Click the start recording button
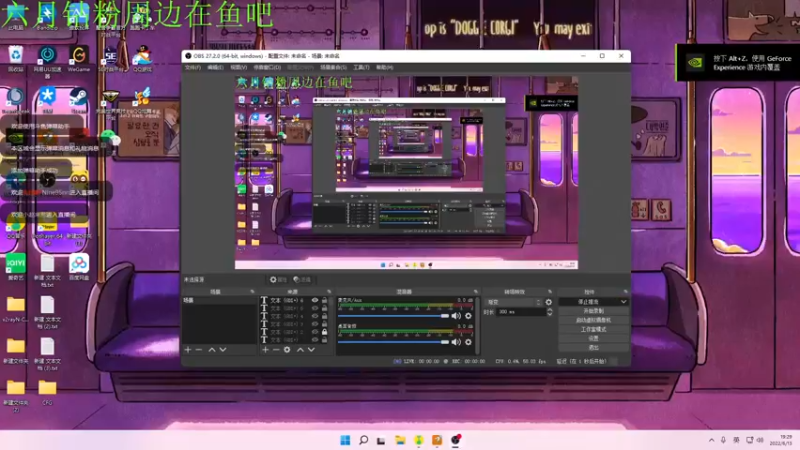 tap(593, 311)
